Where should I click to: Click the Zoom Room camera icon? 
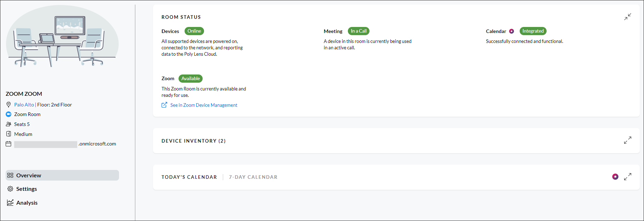click(9, 114)
